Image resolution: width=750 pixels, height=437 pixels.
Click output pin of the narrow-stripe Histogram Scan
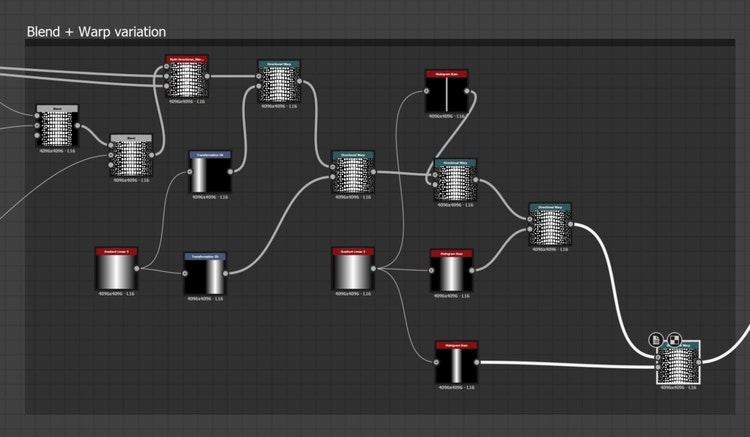(477, 362)
